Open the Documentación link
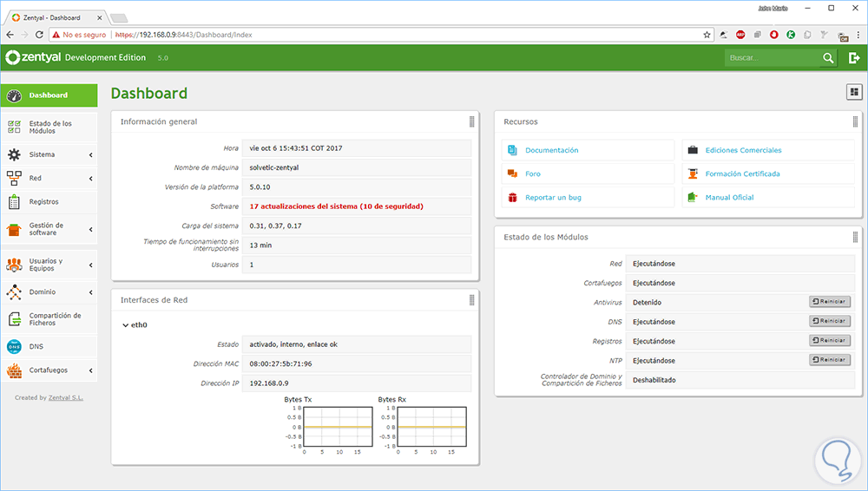The width and height of the screenshot is (868, 491). point(551,150)
